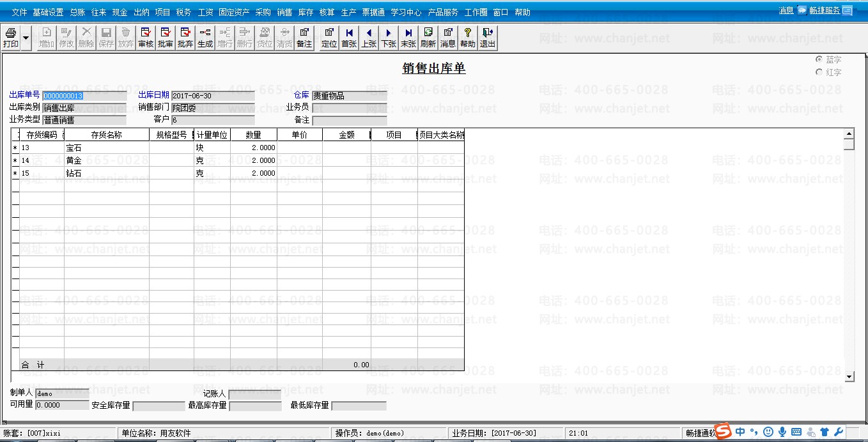
Task: Click the 打印 print icon
Action: click(11, 38)
